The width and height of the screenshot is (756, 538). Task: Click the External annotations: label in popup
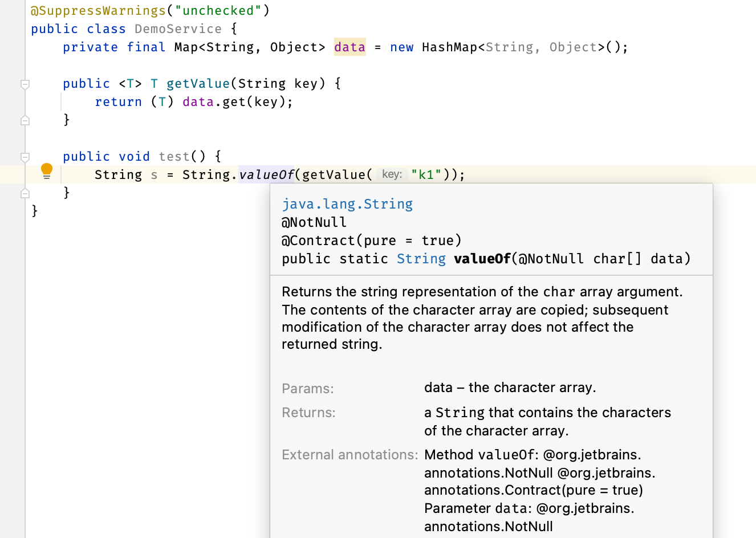(x=350, y=455)
